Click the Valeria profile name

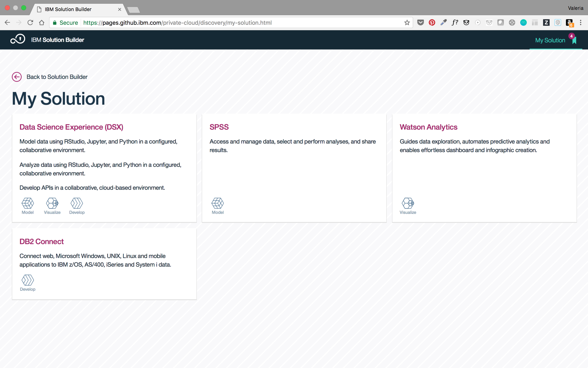[575, 8]
